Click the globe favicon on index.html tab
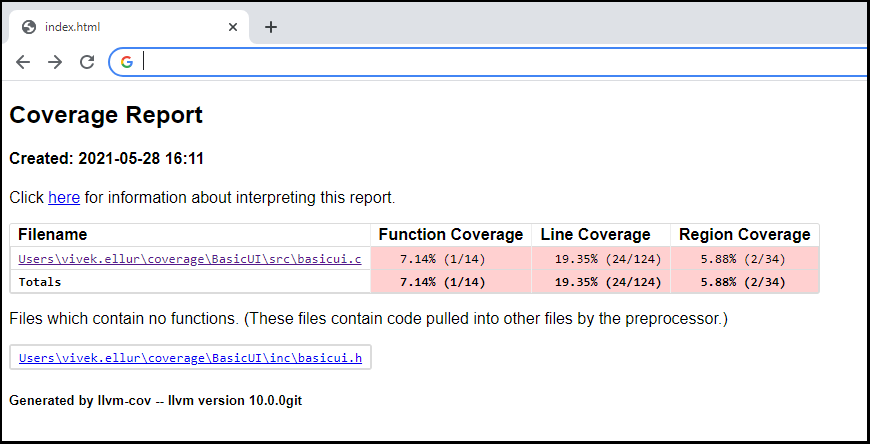870x444 pixels. [29, 27]
